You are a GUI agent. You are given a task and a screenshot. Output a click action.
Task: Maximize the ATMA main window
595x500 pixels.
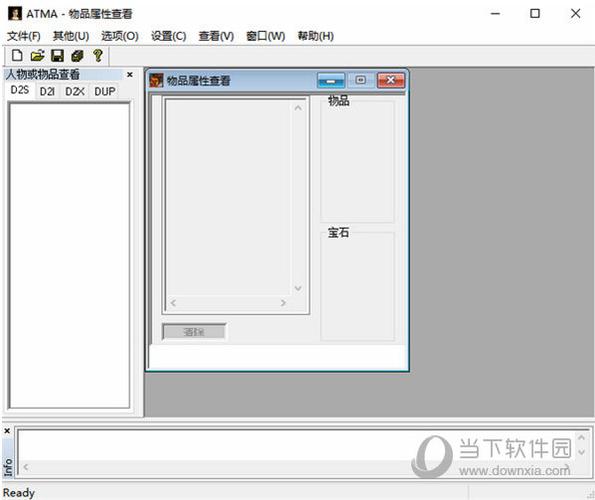pyautogui.click(x=535, y=14)
